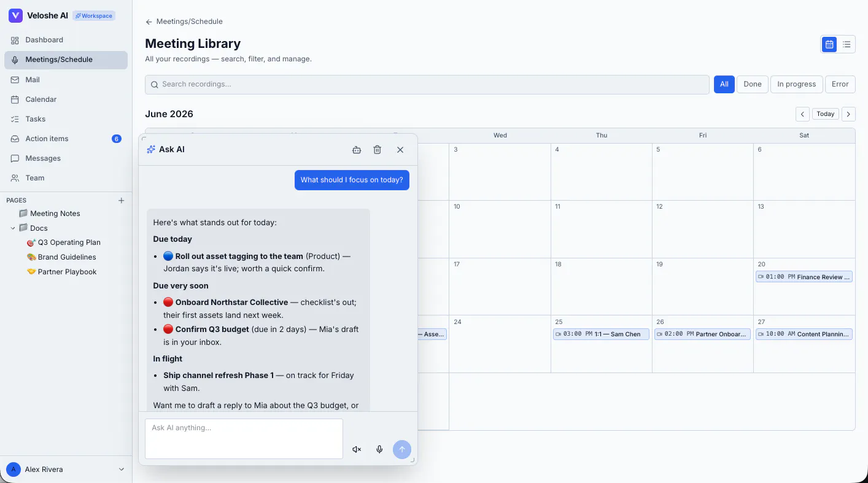The height and width of the screenshot is (483, 868).
Task: Click 'Ship channel refresh Phase 1' text
Action: coord(219,376)
